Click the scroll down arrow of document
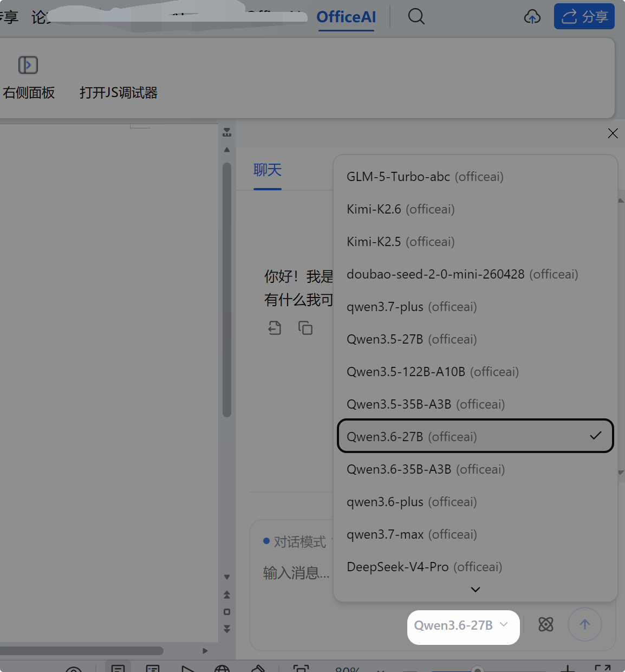The width and height of the screenshot is (625, 672). (227, 577)
